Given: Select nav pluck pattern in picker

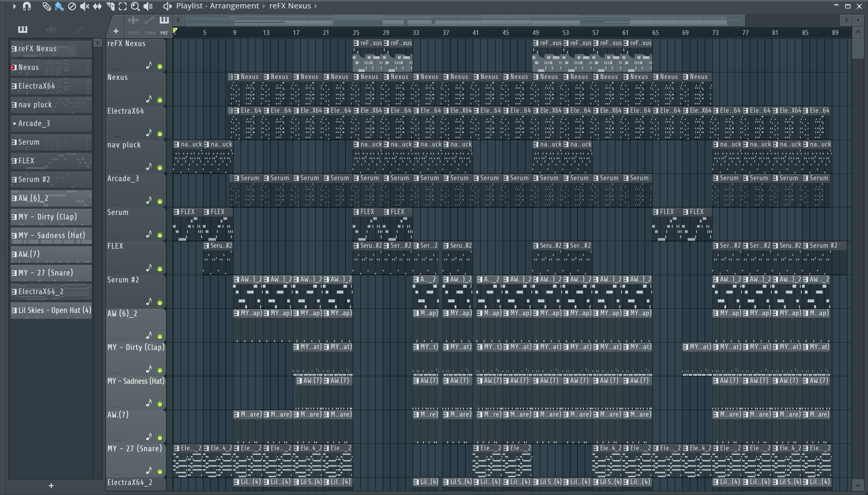Looking at the screenshot, I should point(51,105).
